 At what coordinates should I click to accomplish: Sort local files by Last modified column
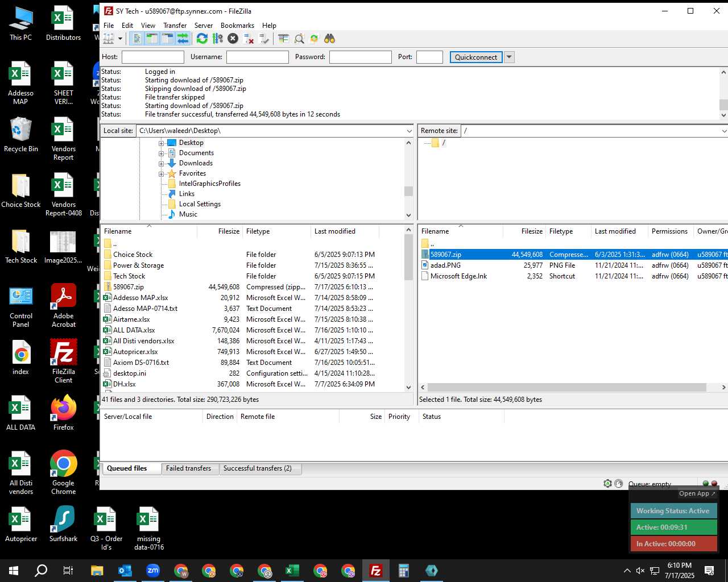point(345,231)
